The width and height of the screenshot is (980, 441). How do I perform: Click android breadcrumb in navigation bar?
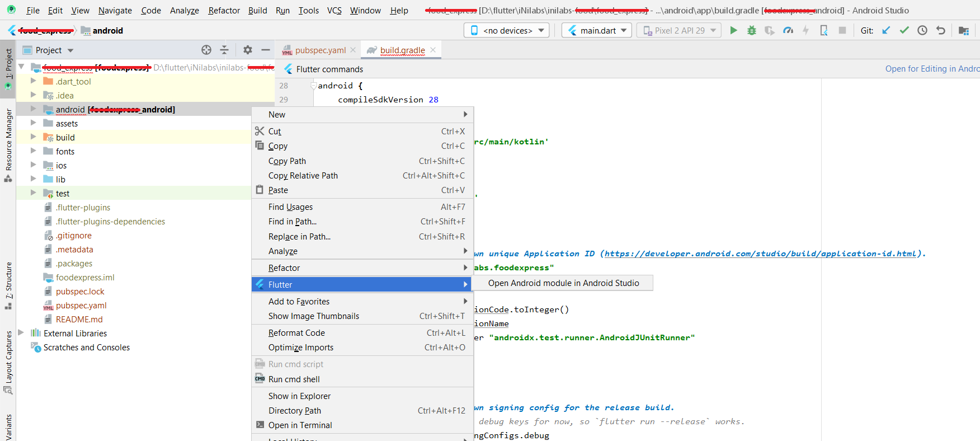click(102, 30)
